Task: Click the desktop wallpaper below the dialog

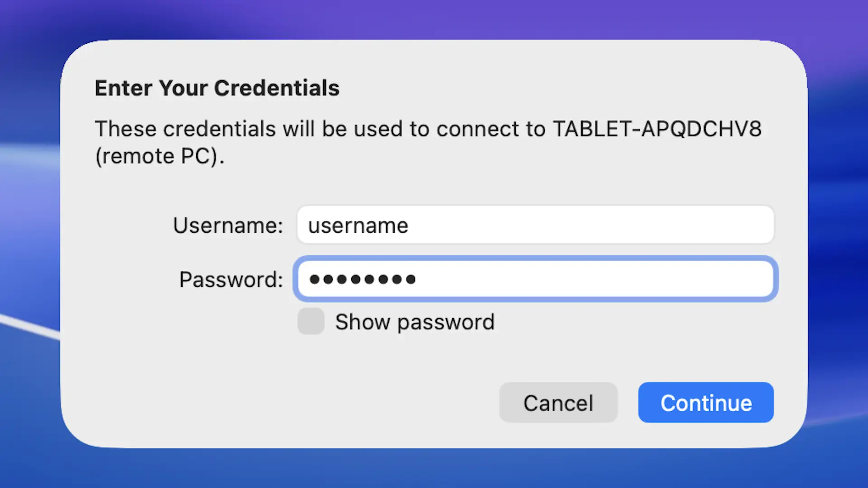Action: click(x=434, y=470)
